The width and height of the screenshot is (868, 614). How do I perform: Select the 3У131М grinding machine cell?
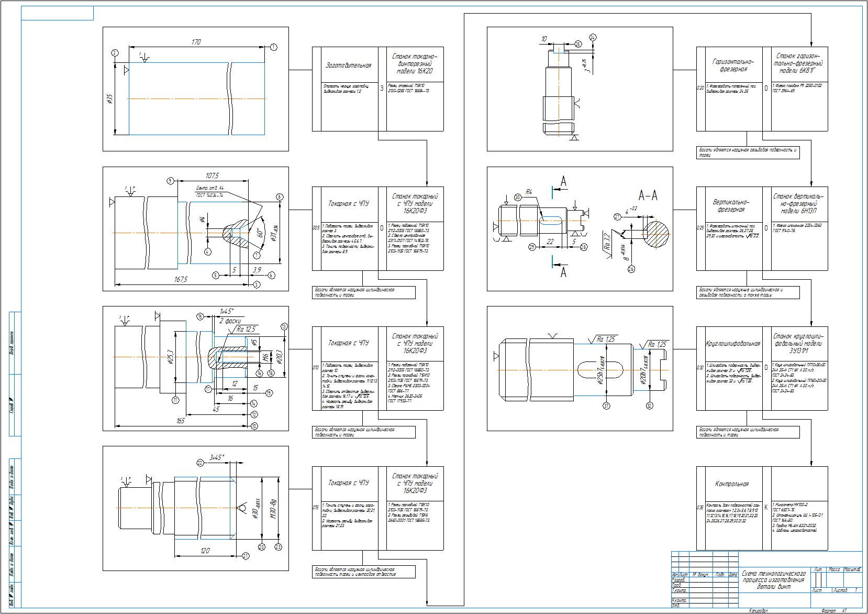coord(799,344)
